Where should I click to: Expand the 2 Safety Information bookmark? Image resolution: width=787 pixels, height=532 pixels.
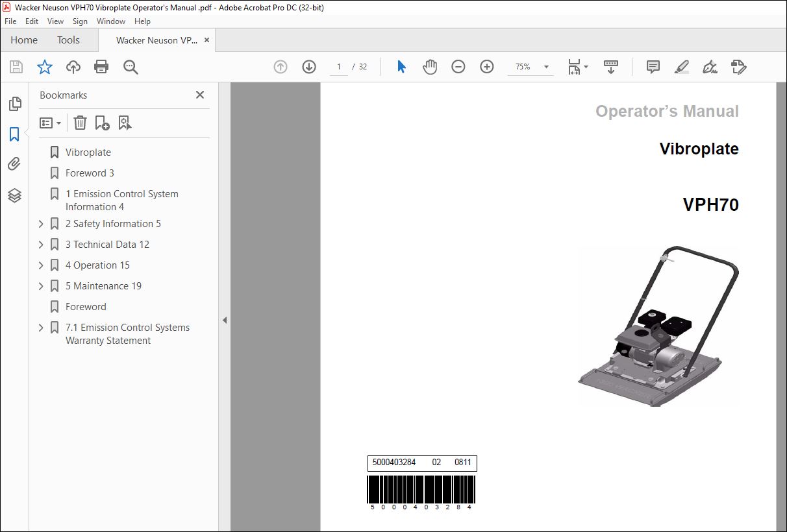[41, 224]
